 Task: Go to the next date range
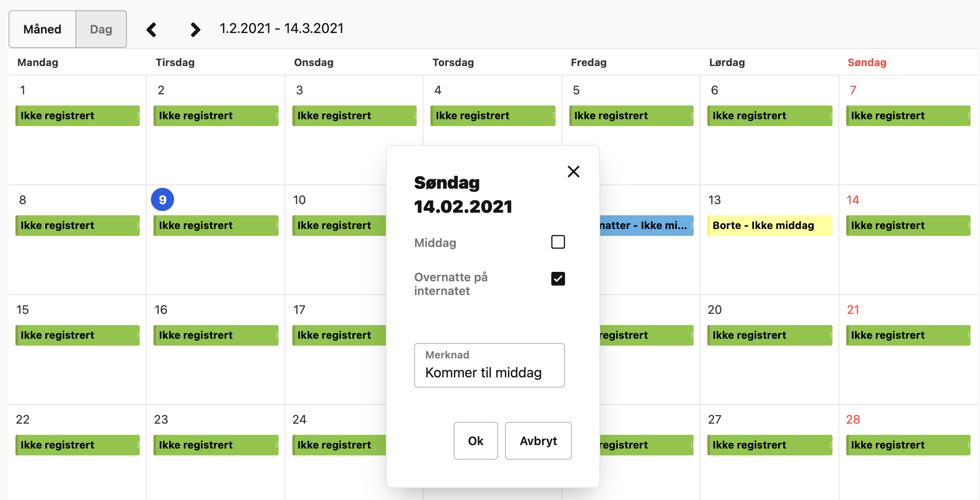195,30
